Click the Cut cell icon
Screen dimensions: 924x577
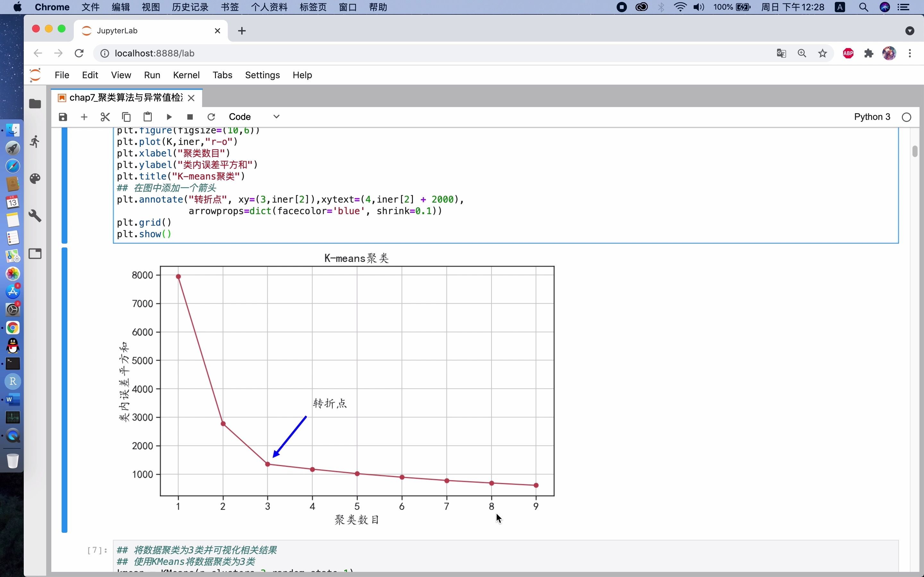click(x=105, y=116)
